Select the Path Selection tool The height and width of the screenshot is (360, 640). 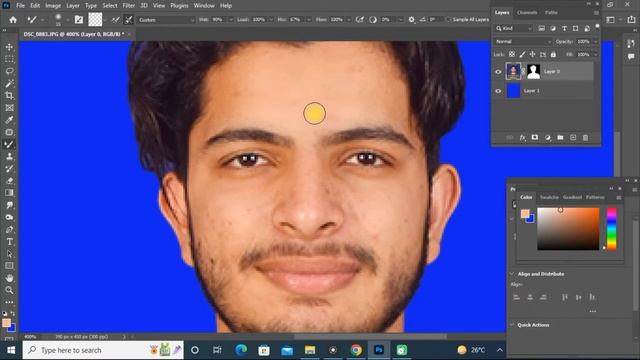(9, 254)
